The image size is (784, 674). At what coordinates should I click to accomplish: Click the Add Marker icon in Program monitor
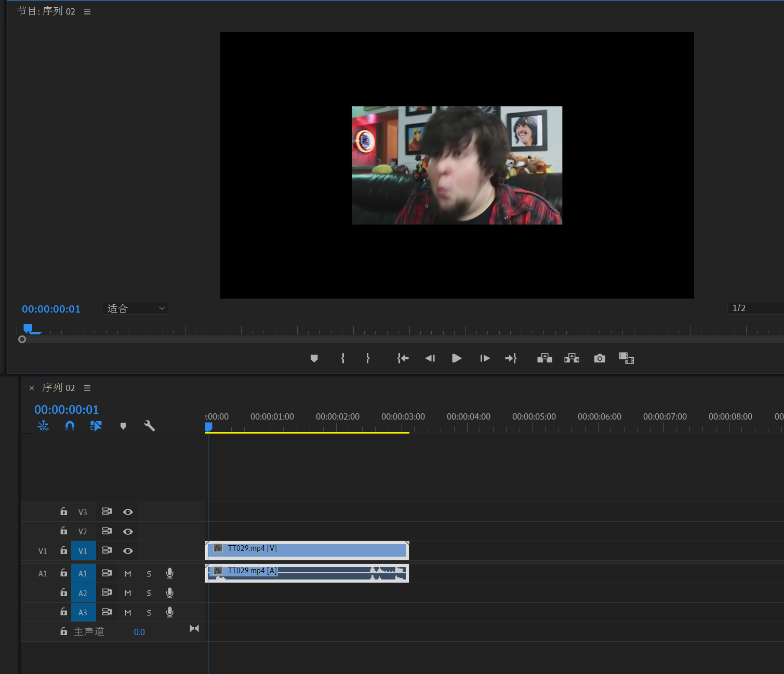[314, 358]
